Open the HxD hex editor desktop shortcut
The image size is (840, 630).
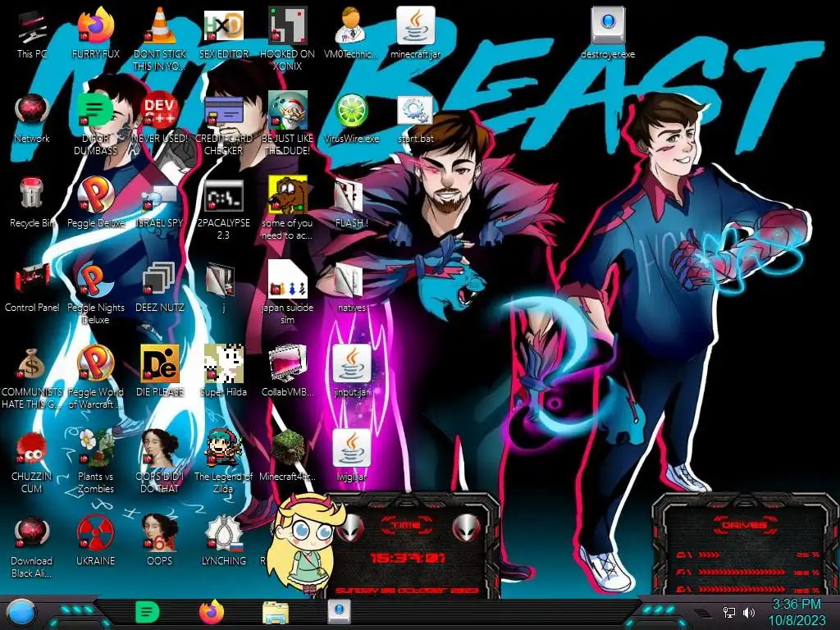pos(223,34)
